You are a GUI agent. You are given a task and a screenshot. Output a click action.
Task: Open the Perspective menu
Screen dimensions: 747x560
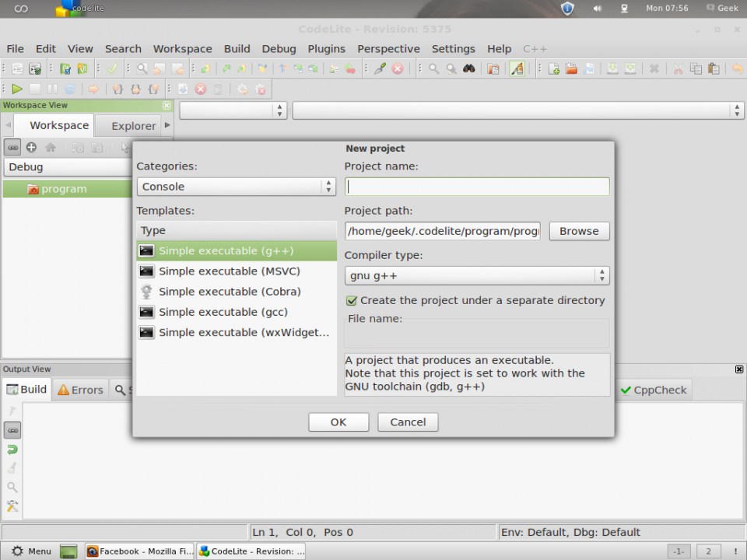pos(389,49)
